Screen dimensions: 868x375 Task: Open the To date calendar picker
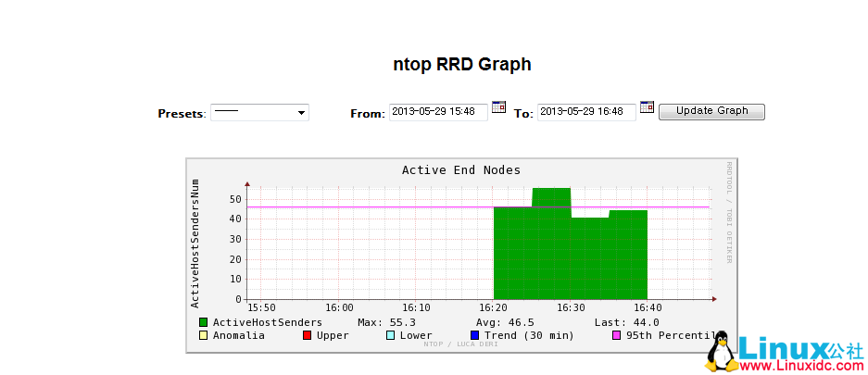[647, 107]
